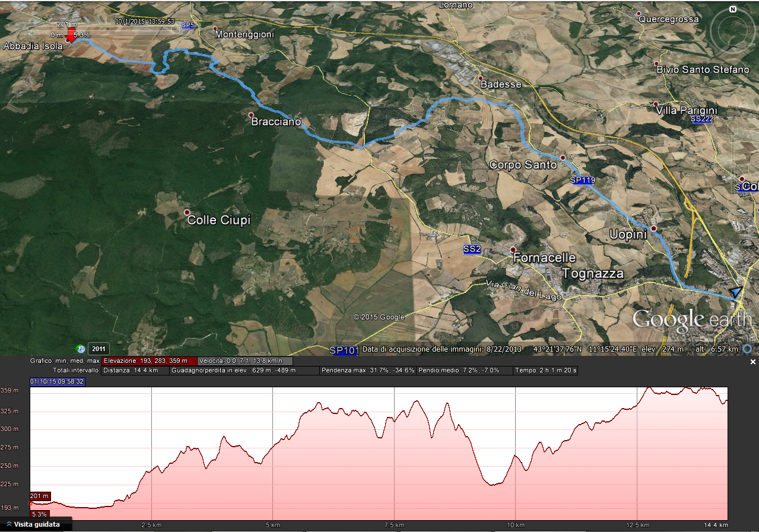Click the Fornacelle placemark dot

[x=513, y=250]
